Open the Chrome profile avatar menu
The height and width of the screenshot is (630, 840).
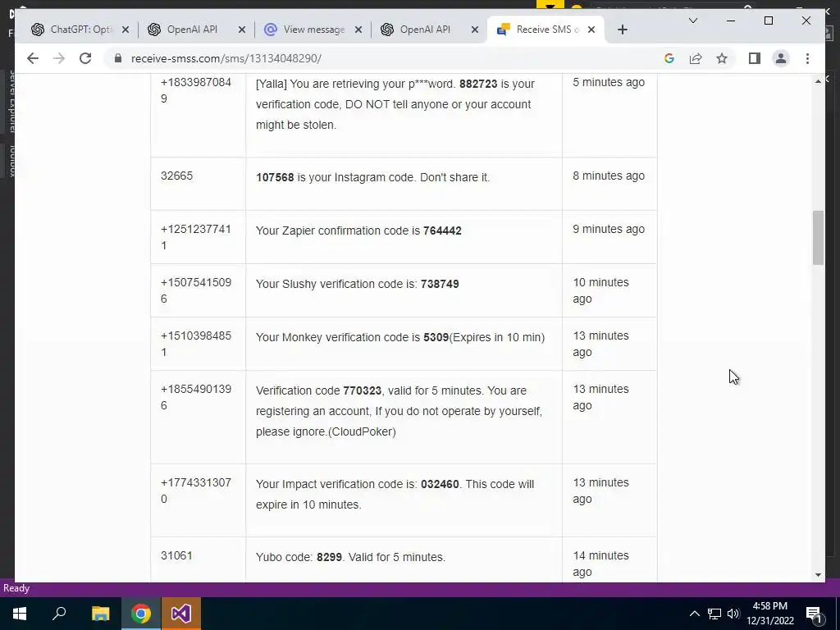click(781, 58)
